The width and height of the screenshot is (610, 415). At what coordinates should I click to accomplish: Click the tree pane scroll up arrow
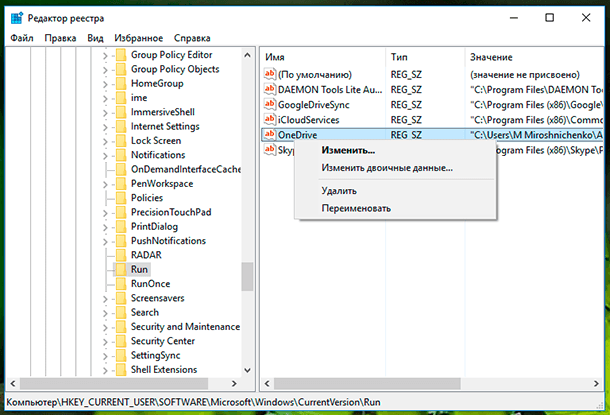[x=247, y=55]
